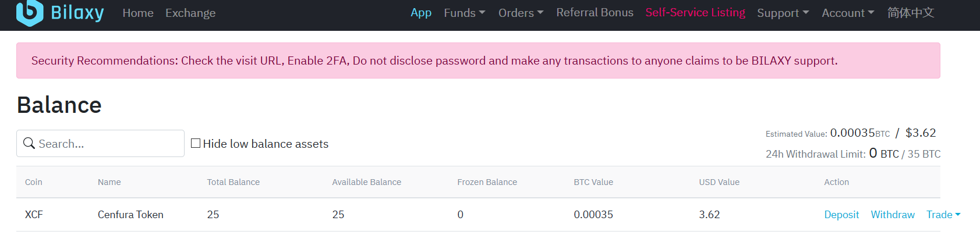Toggle Hide low balance assets checkbox
The height and width of the screenshot is (242, 980).
tap(196, 143)
